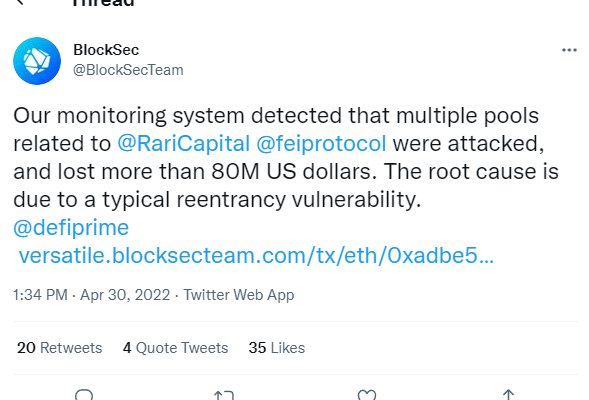Click the reply speech bubble icon
This screenshot has height=400, width=589.
(x=84, y=395)
